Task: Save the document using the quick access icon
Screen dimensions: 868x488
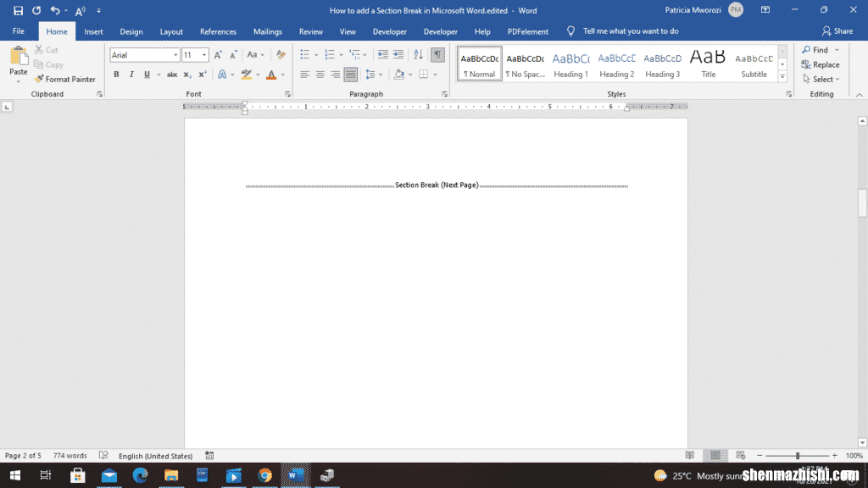Action: point(19,10)
